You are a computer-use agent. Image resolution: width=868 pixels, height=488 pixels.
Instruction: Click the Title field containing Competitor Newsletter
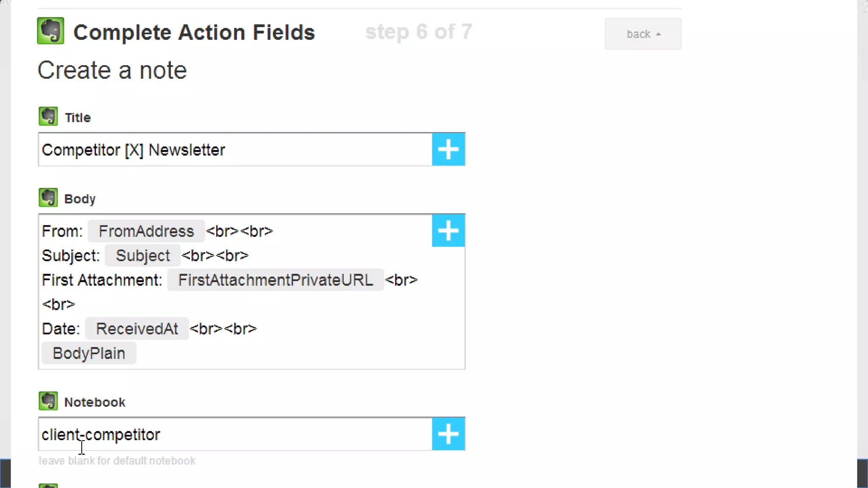coord(235,150)
